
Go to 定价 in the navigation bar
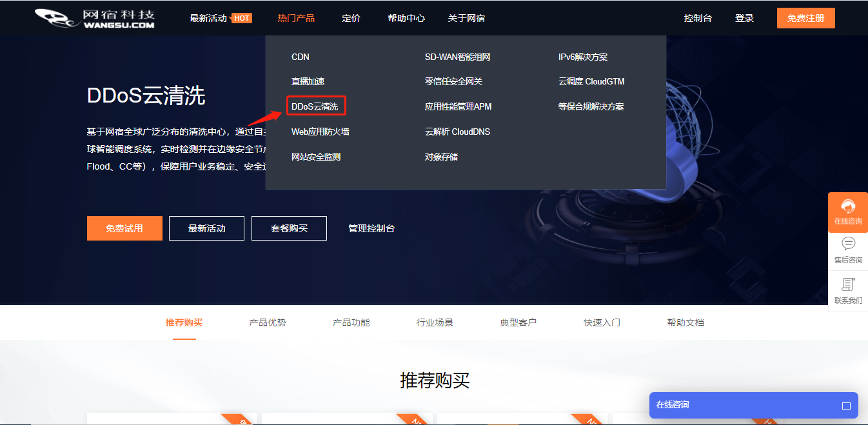(x=351, y=18)
